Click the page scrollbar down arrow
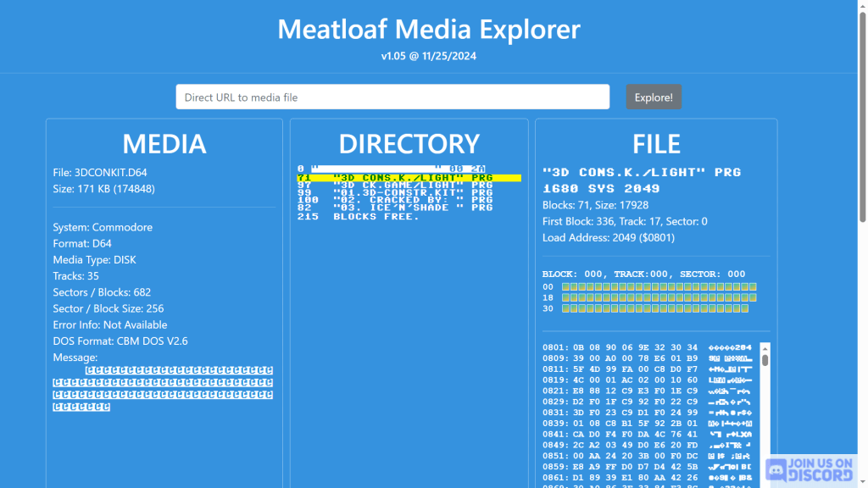The width and height of the screenshot is (868, 488). click(861, 482)
